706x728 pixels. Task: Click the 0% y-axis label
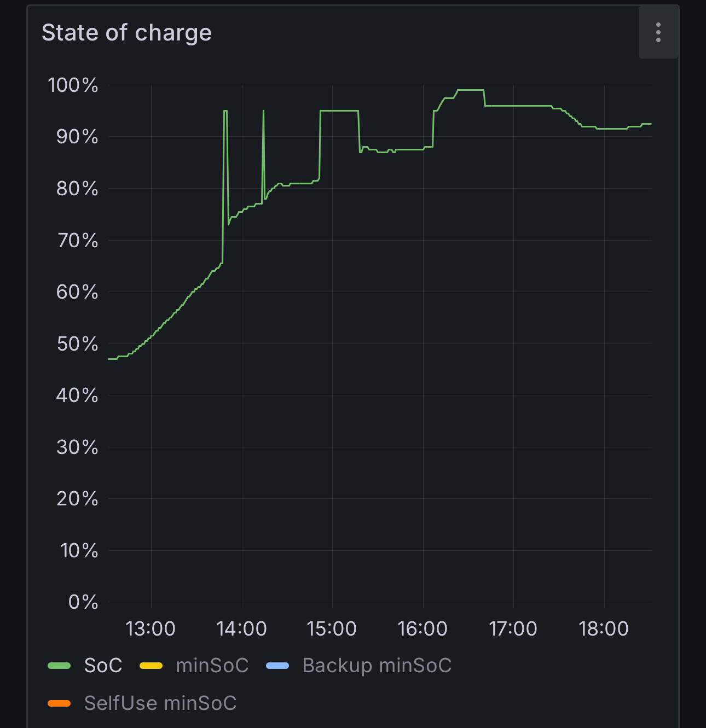coord(83,602)
